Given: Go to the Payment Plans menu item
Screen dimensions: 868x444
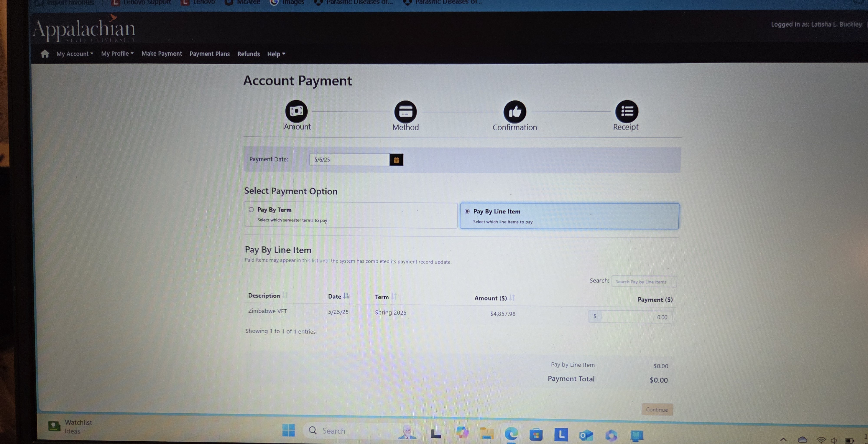Looking at the screenshot, I should (x=209, y=54).
